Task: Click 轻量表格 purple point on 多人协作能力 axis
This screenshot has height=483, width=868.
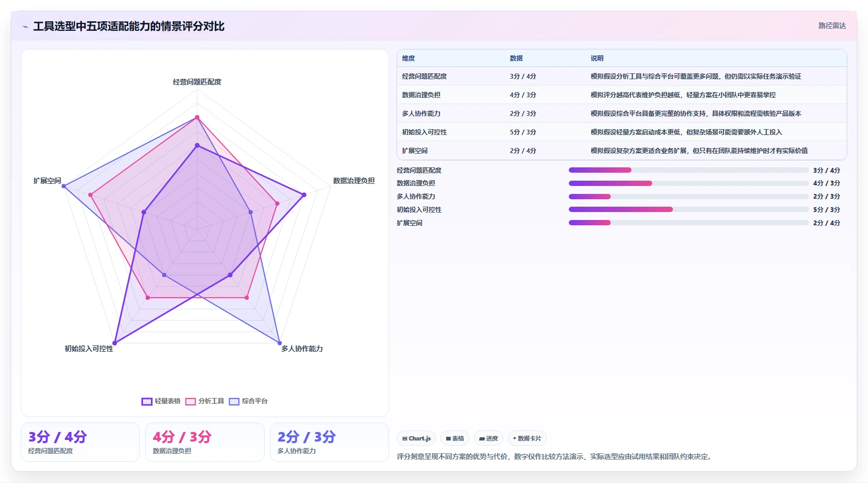Action: (230, 275)
